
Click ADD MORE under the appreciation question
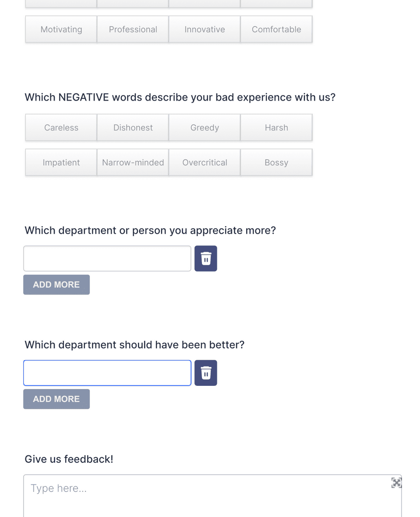click(x=56, y=284)
